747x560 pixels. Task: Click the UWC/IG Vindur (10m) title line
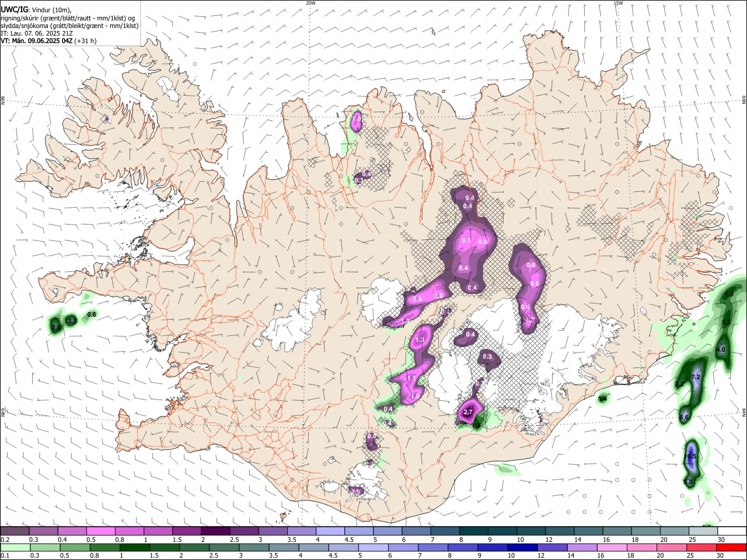[x=36, y=10]
